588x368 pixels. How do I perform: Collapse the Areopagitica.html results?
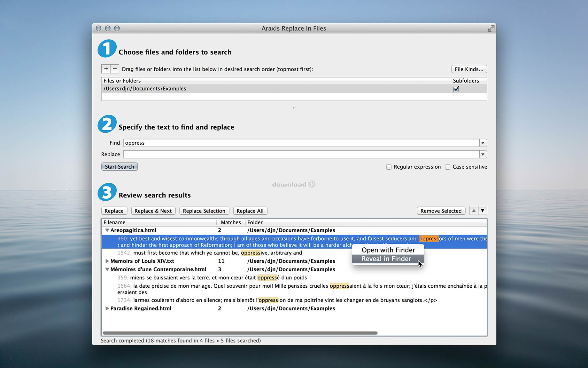click(107, 230)
